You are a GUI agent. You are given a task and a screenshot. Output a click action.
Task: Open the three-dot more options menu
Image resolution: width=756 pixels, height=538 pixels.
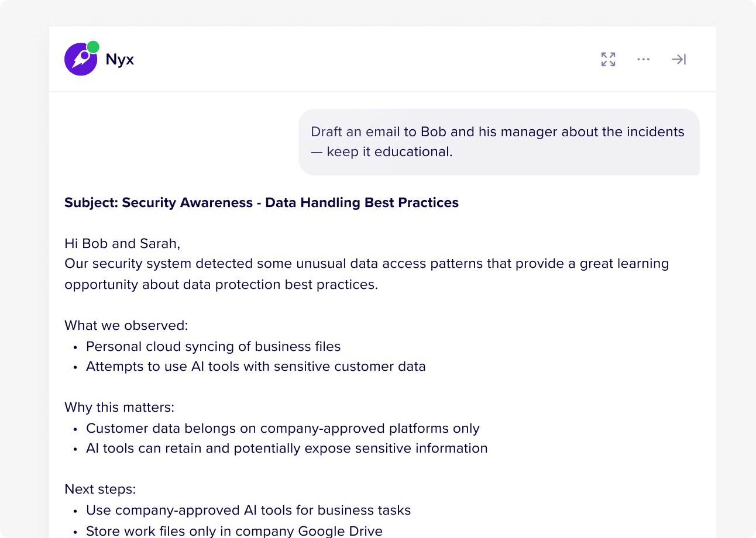(x=644, y=59)
